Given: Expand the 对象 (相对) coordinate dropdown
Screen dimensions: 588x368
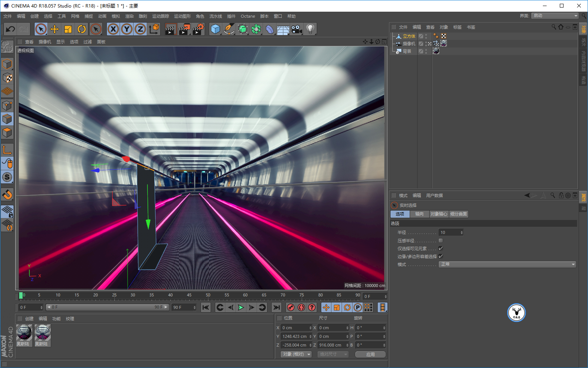Looking at the screenshot, I should 296,354.
